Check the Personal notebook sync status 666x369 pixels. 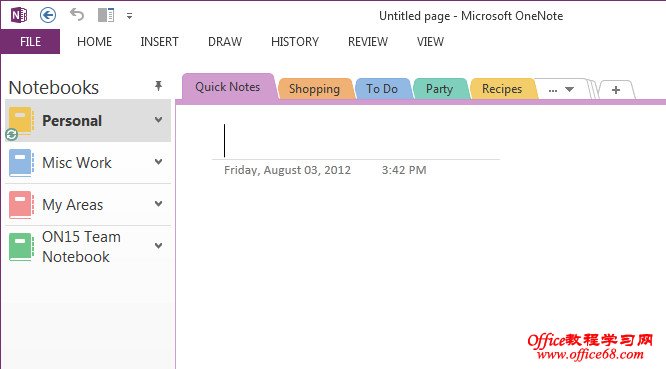coord(11,135)
